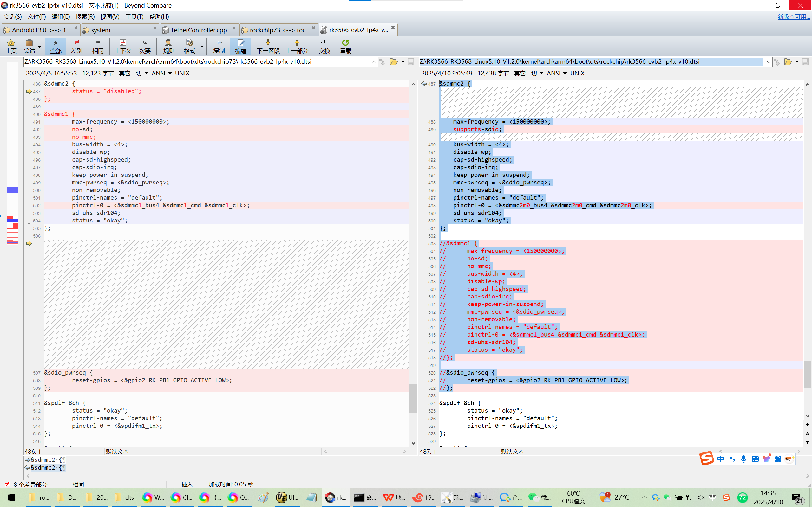The width and height of the screenshot is (812, 507).
Task: Click save icon for left file
Action: coord(411,62)
